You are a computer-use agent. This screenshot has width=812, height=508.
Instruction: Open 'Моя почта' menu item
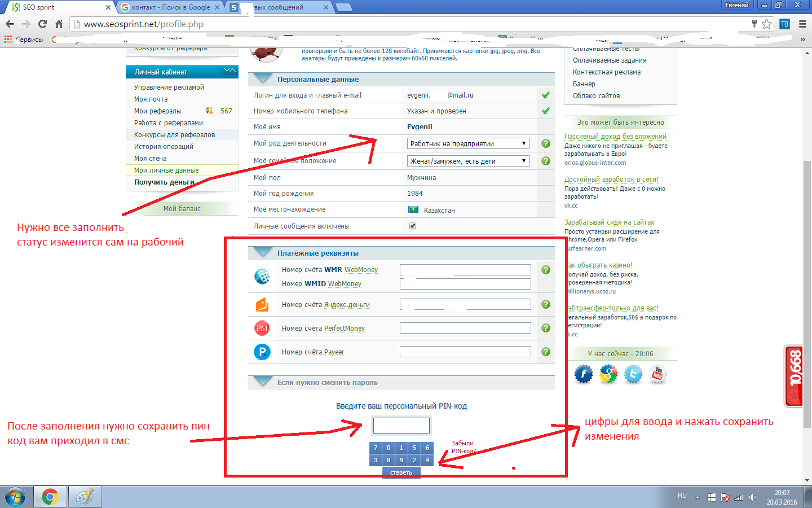click(151, 99)
